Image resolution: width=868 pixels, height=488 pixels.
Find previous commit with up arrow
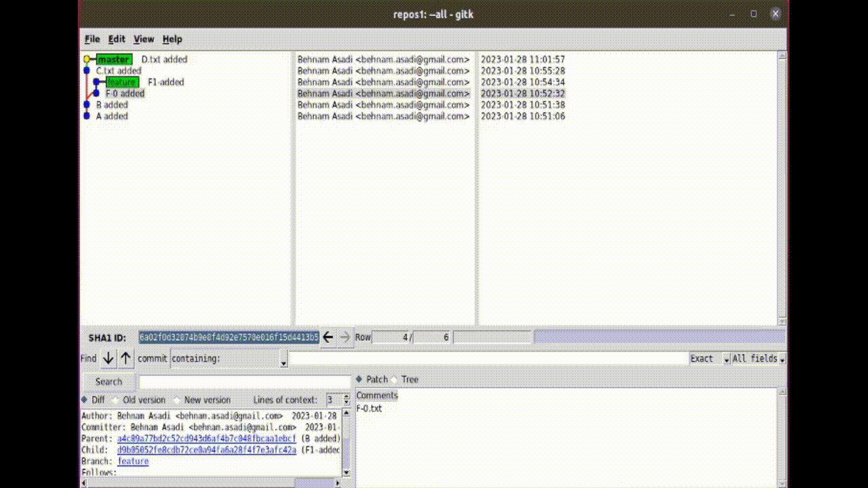click(126, 359)
